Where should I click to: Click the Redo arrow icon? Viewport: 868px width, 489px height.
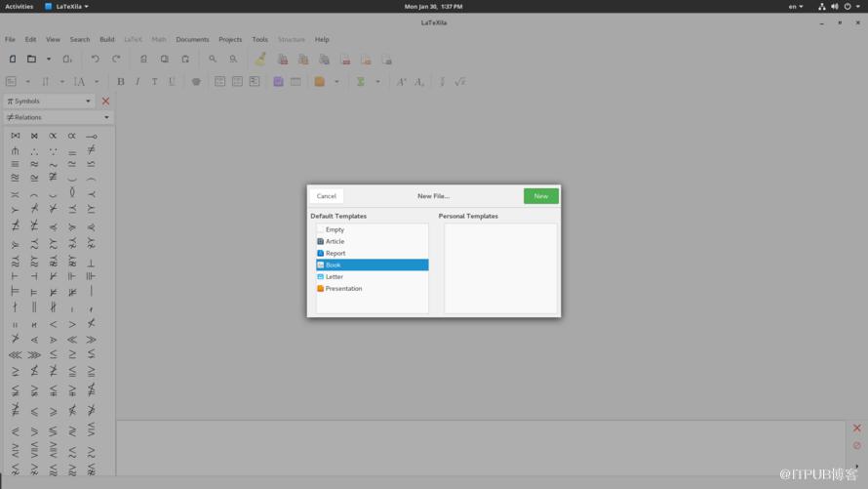coord(116,59)
